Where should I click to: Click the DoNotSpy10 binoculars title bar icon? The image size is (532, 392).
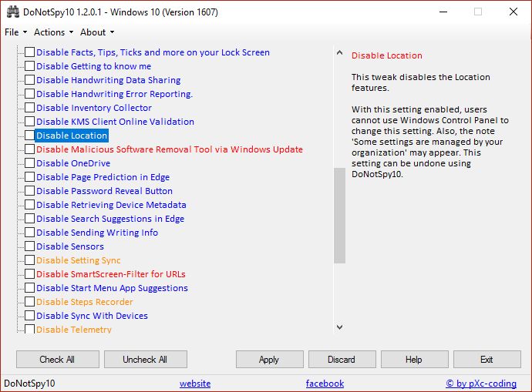(x=13, y=12)
